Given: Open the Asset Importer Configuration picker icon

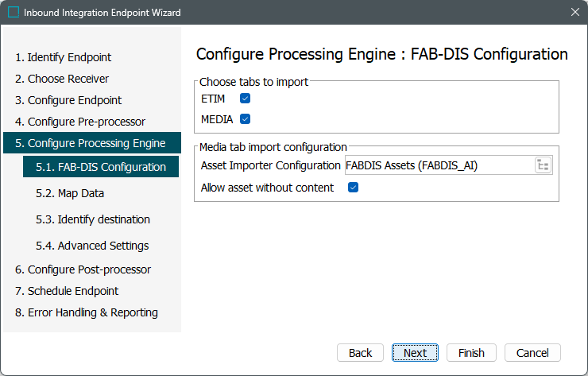Looking at the screenshot, I should tap(544, 165).
